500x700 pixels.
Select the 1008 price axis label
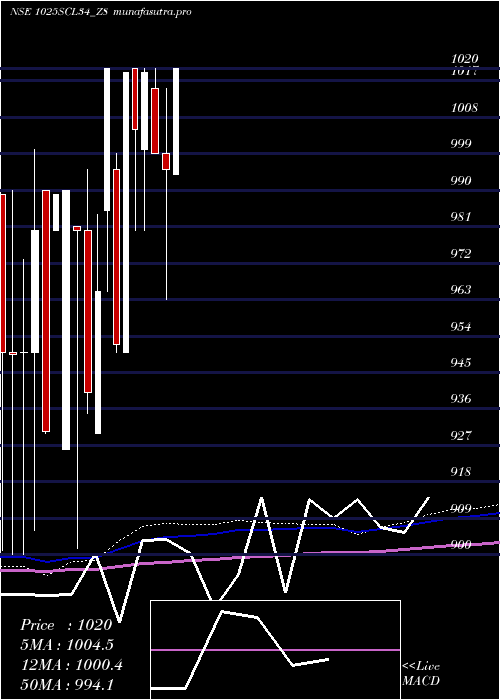pyautogui.click(x=464, y=108)
